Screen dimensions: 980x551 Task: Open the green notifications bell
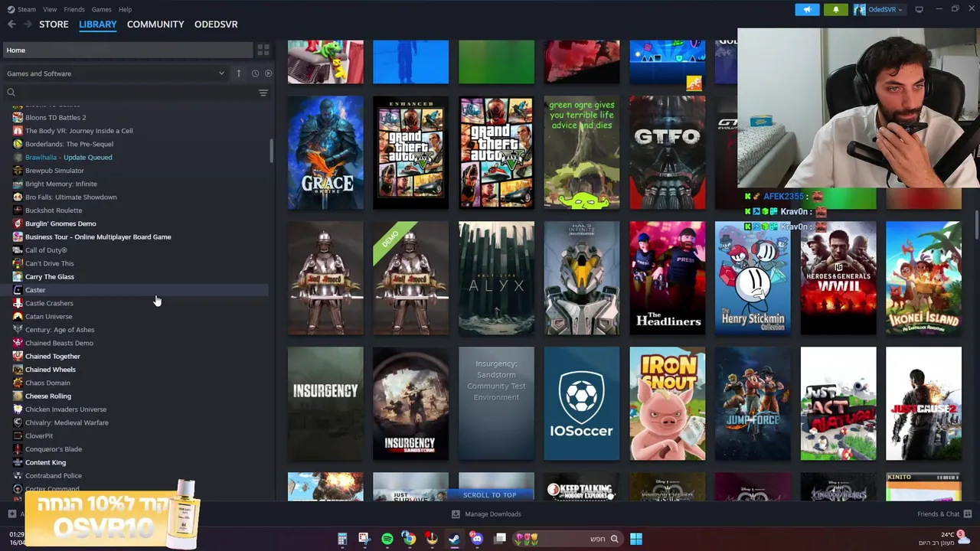click(835, 9)
